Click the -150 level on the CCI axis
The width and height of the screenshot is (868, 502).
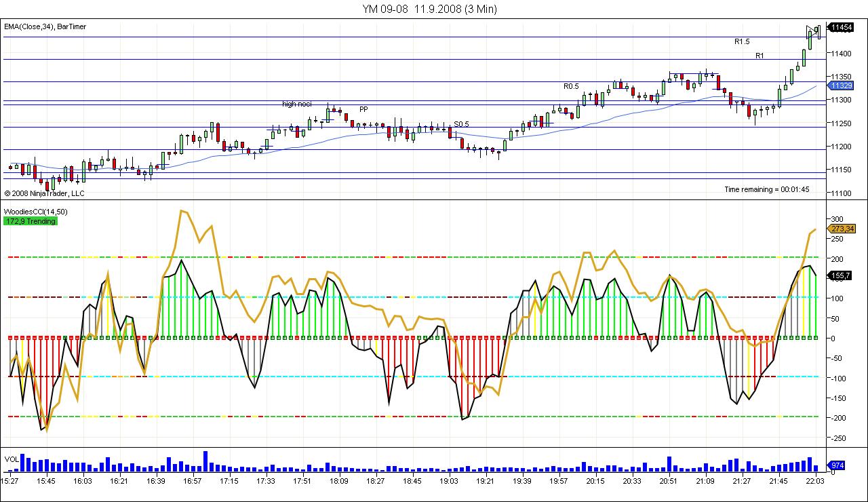click(x=838, y=398)
